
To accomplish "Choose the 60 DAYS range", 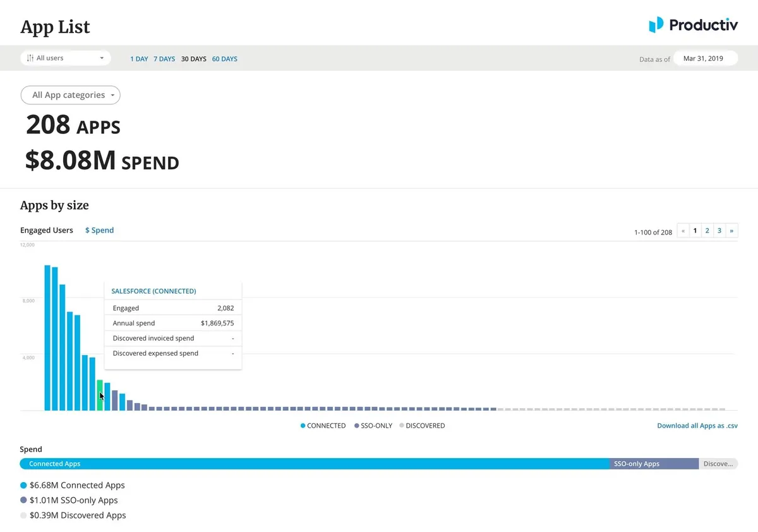I will tap(225, 59).
